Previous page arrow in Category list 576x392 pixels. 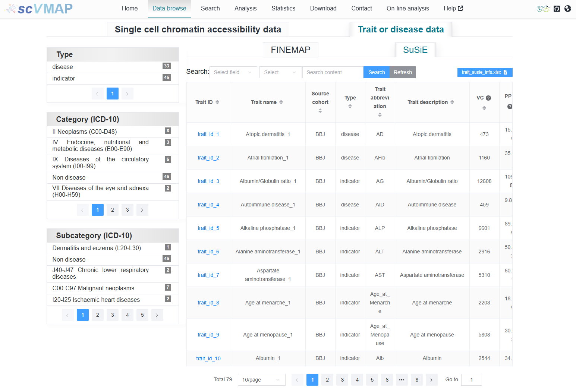point(83,210)
